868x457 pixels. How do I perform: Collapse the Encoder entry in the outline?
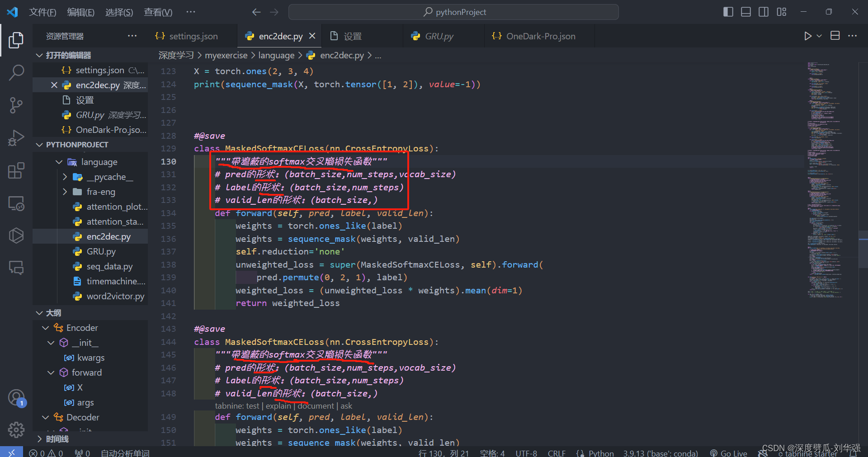[x=45, y=327]
